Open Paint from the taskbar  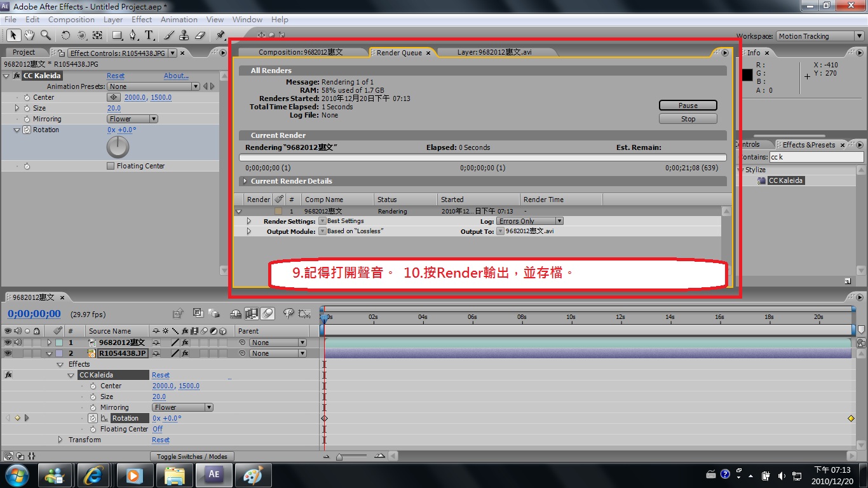[x=253, y=475]
